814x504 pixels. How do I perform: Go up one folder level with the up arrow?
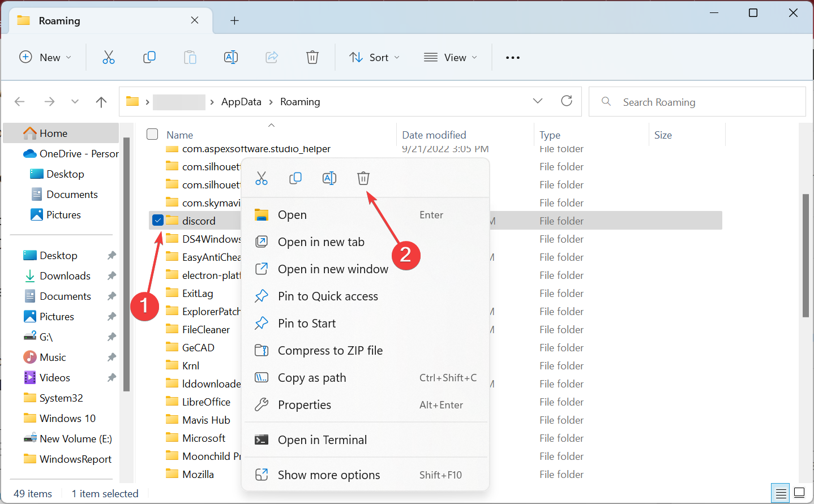101,102
